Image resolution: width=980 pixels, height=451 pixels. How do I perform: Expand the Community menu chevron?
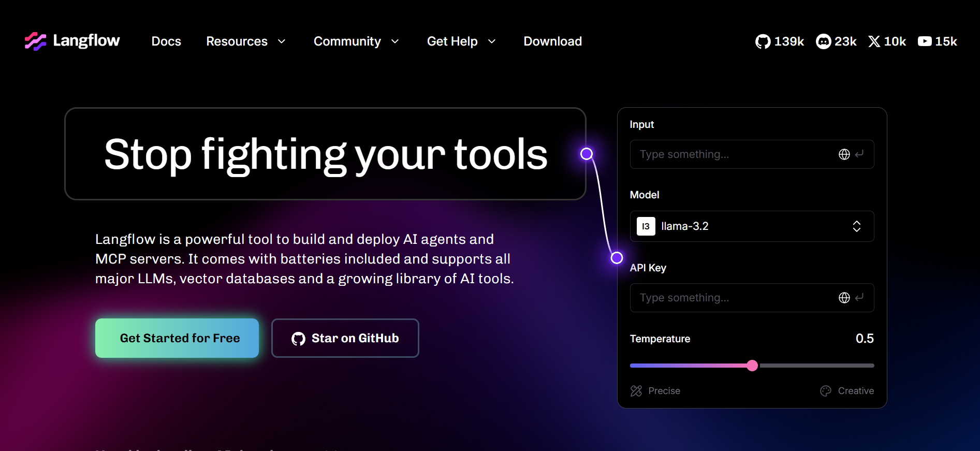click(395, 41)
